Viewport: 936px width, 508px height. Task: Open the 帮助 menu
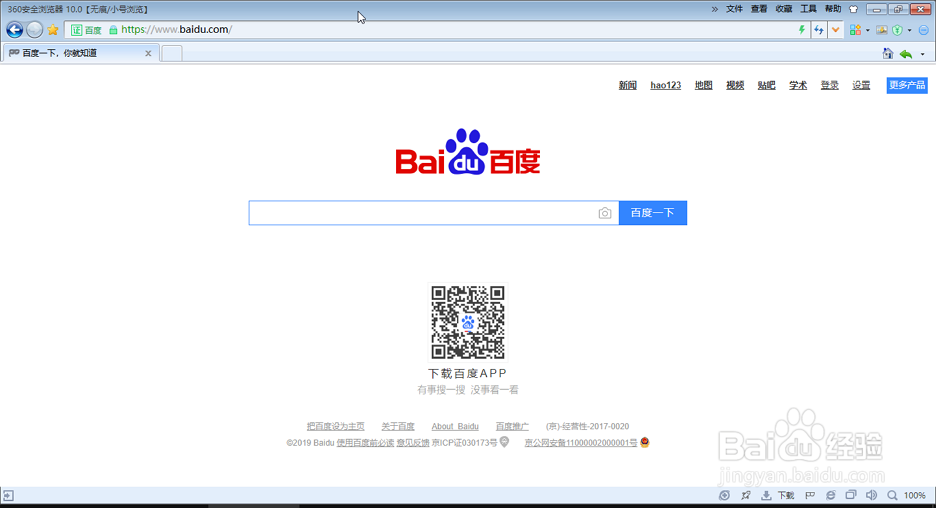(833, 9)
